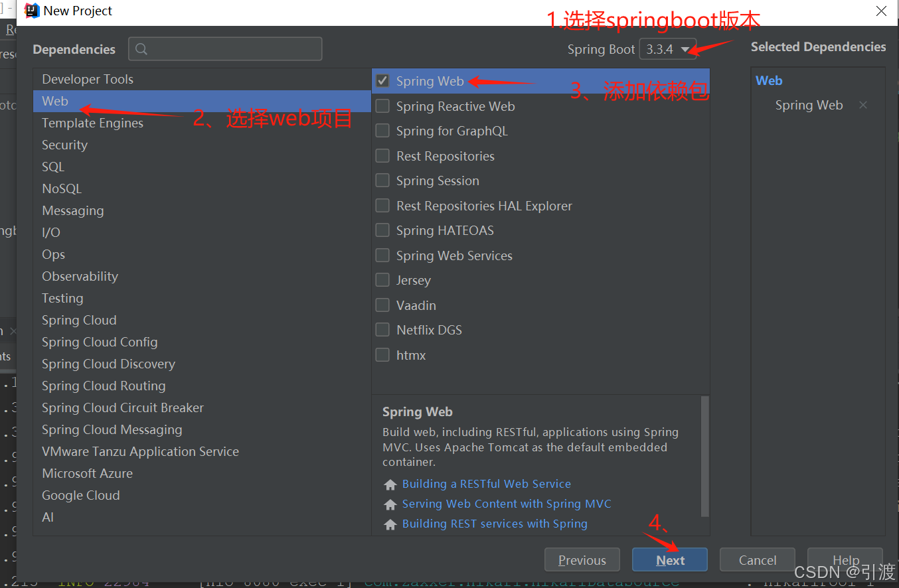The height and width of the screenshot is (588, 899).
Task: Check Rest Repositories HAL Explorer
Action: (x=382, y=206)
